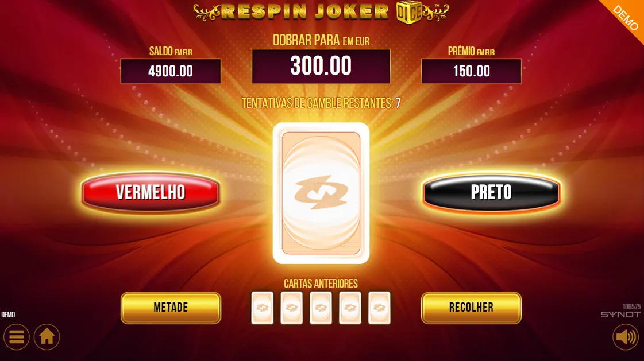Click the orange DEMO corner ribbon
Viewport: 644px width, 361px height.
pyautogui.click(x=626, y=17)
